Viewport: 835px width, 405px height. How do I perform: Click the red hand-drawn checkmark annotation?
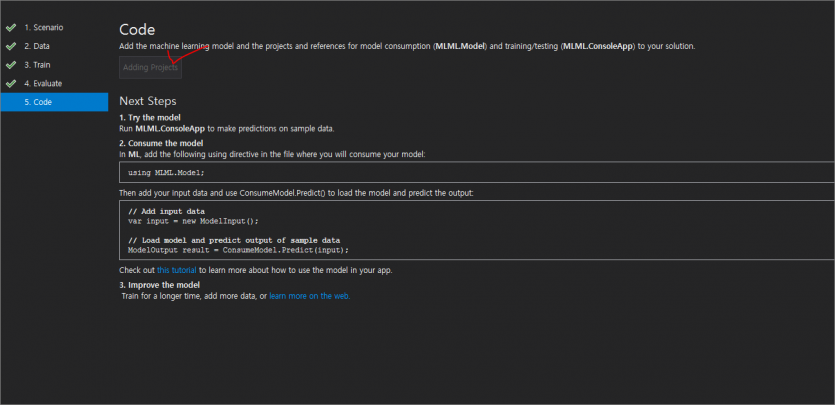point(187,55)
